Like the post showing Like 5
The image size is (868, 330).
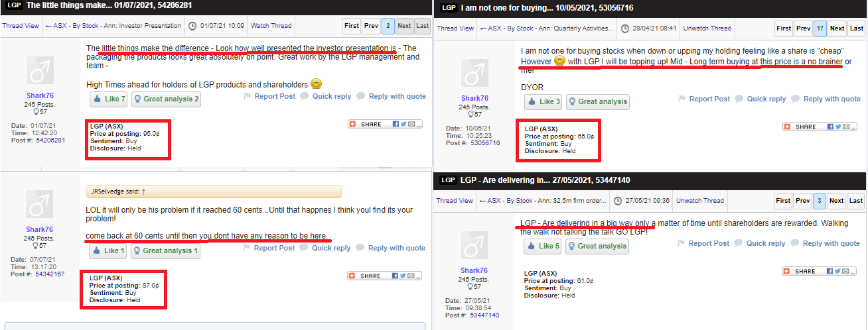coord(543,246)
